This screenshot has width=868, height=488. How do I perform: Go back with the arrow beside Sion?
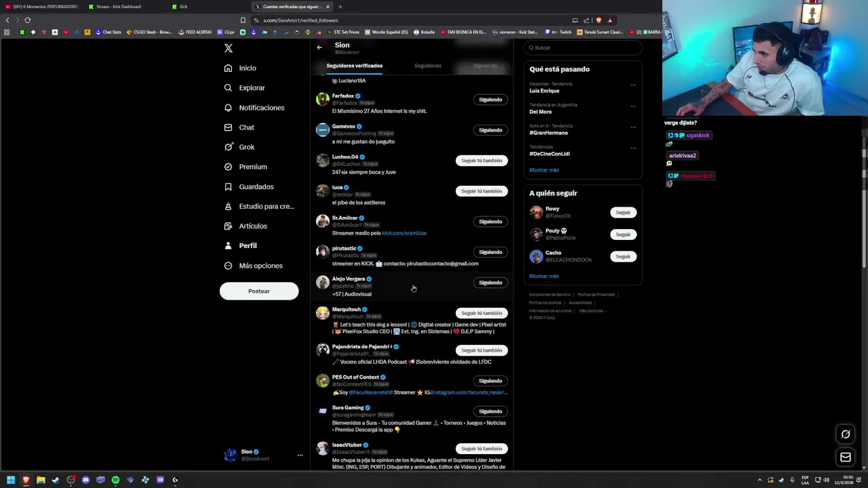(319, 47)
